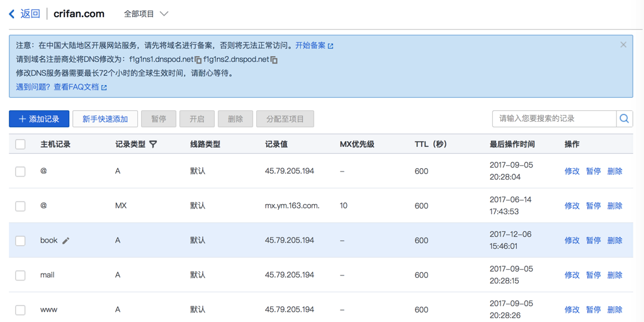Open the 开始备案 external link
Screen dimensions: 644x322
point(314,45)
